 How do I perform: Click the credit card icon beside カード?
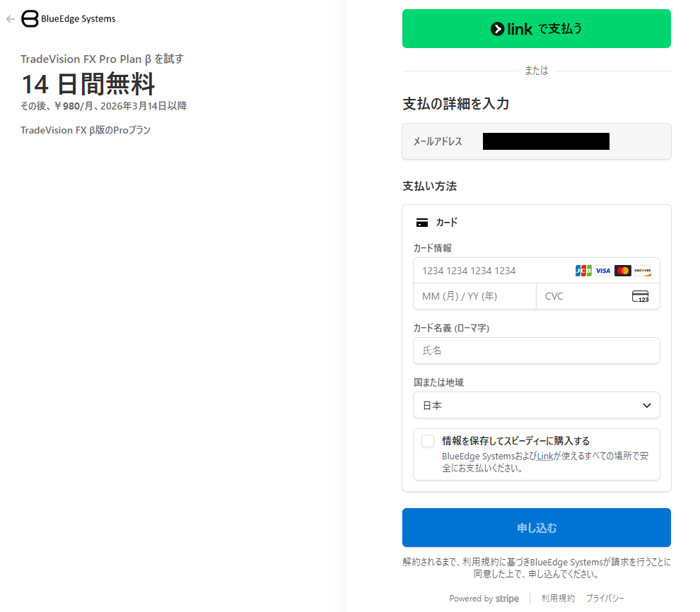click(x=422, y=223)
